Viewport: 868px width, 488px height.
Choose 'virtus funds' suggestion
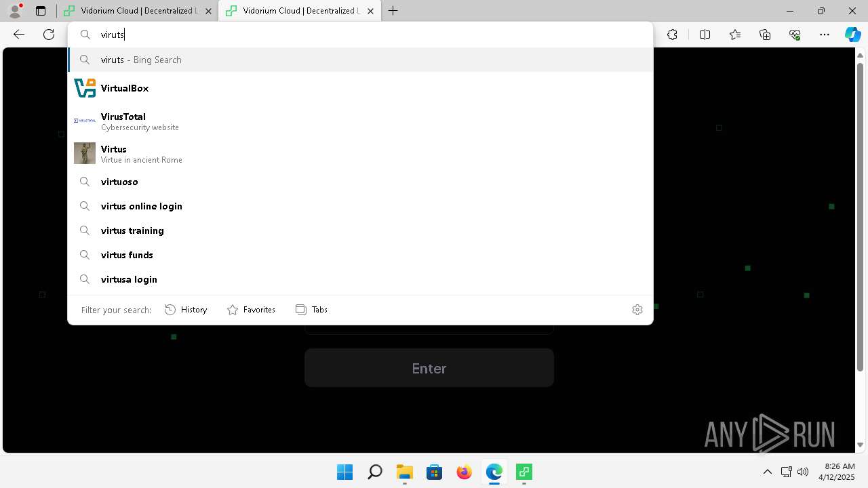click(x=360, y=255)
